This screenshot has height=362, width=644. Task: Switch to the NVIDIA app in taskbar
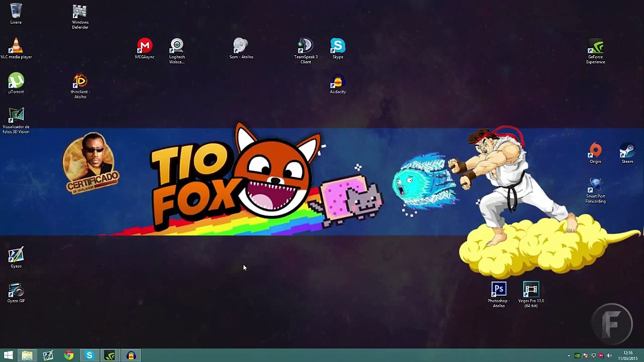point(110,356)
